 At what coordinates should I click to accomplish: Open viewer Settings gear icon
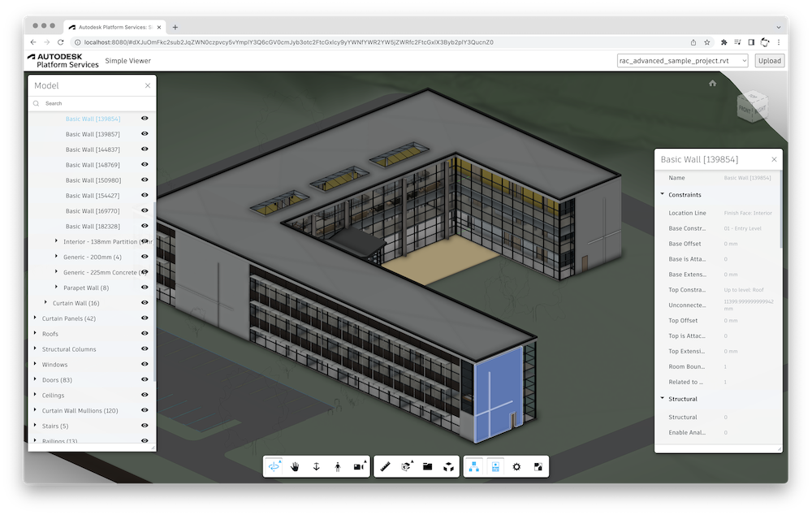coord(516,467)
